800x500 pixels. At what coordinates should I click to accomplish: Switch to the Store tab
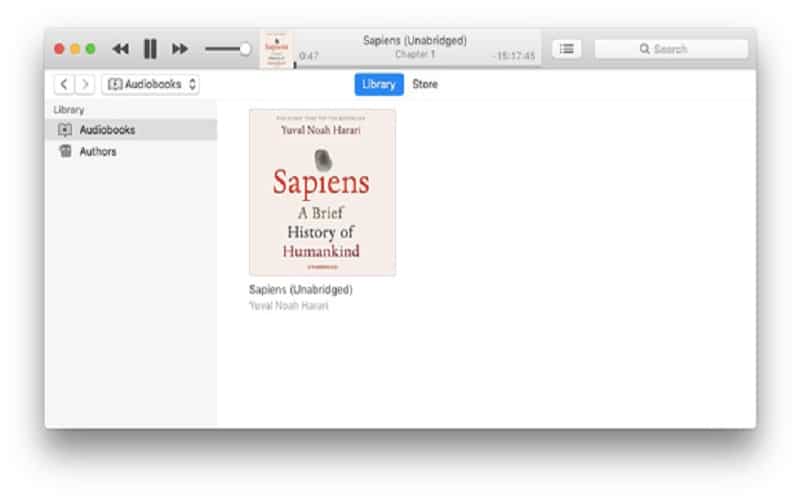pyautogui.click(x=425, y=85)
